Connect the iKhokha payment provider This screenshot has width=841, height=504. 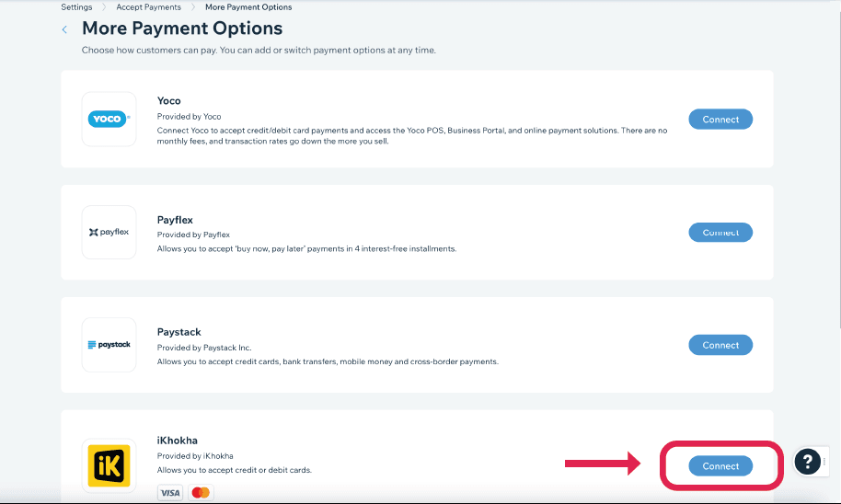pos(720,465)
